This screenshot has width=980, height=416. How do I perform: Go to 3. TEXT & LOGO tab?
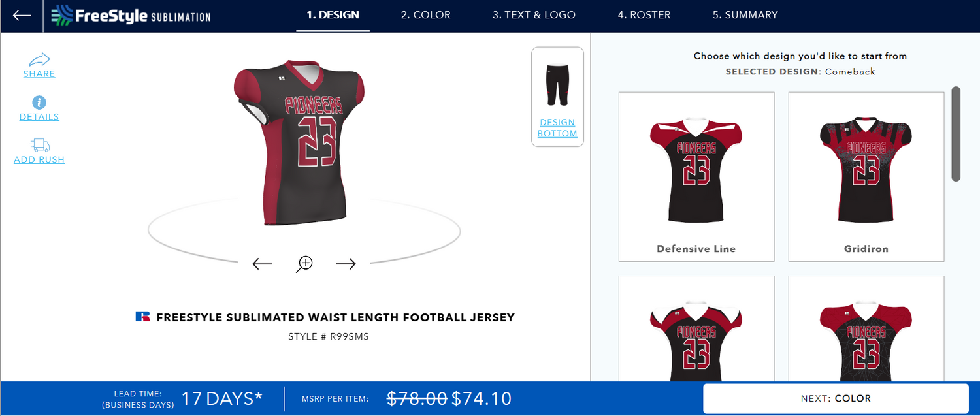coord(534,15)
